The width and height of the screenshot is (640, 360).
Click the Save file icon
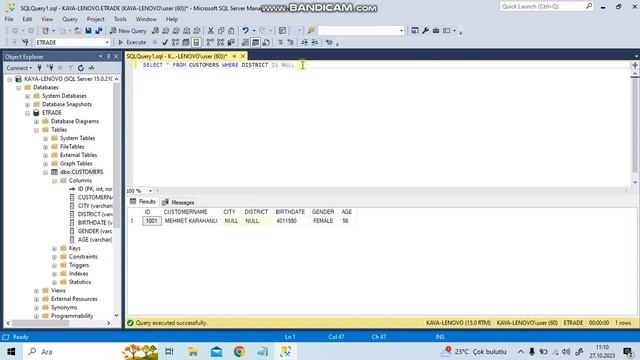coord(88,31)
